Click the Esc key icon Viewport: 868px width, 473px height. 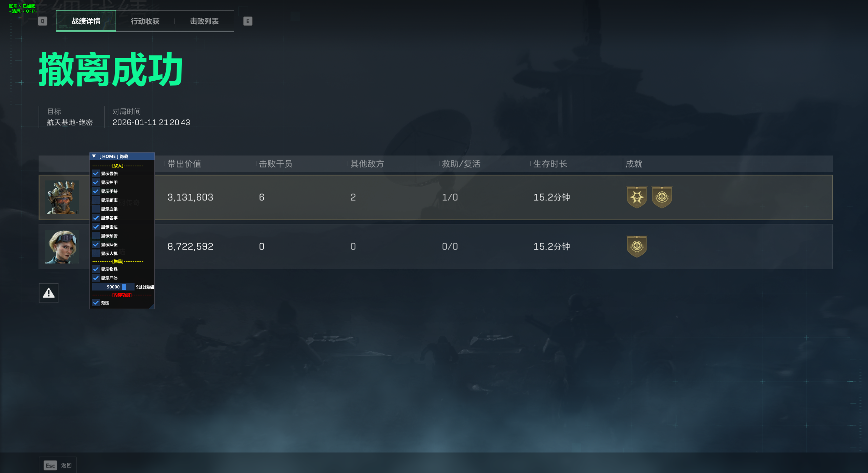(51, 465)
